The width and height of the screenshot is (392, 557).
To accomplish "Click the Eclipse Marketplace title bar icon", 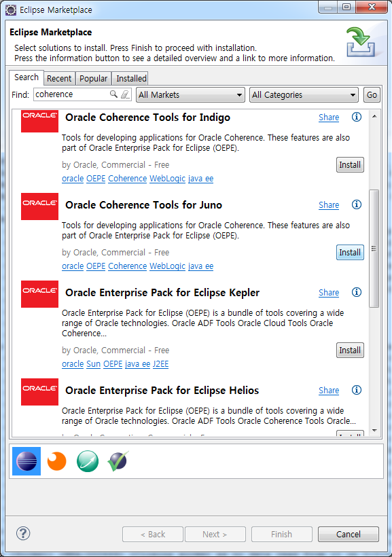I will click(x=11, y=10).
